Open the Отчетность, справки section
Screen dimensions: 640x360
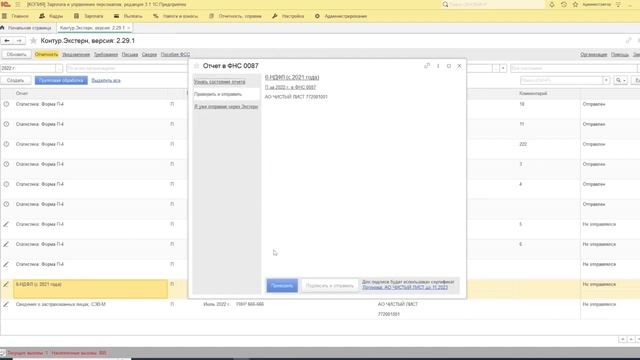pos(235,16)
